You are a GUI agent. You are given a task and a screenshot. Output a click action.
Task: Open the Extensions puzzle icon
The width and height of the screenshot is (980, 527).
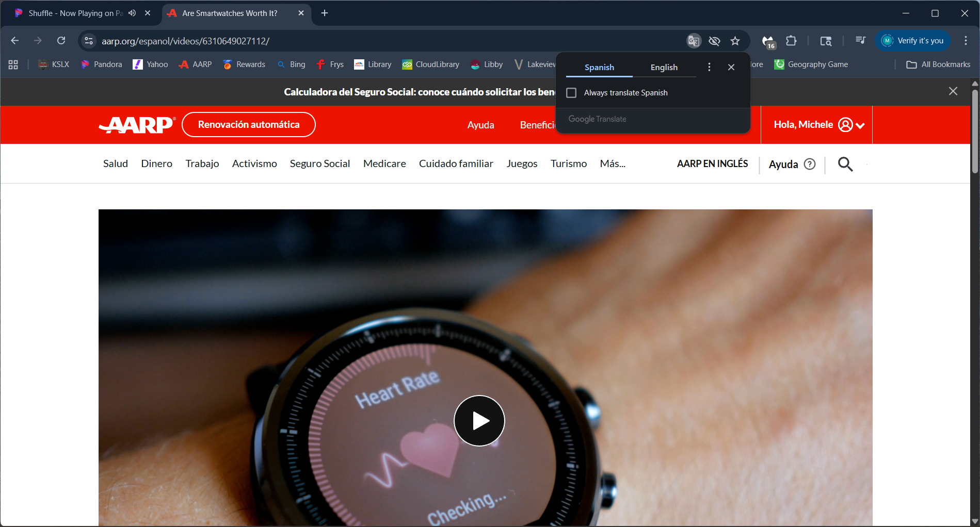pyautogui.click(x=791, y=41)
